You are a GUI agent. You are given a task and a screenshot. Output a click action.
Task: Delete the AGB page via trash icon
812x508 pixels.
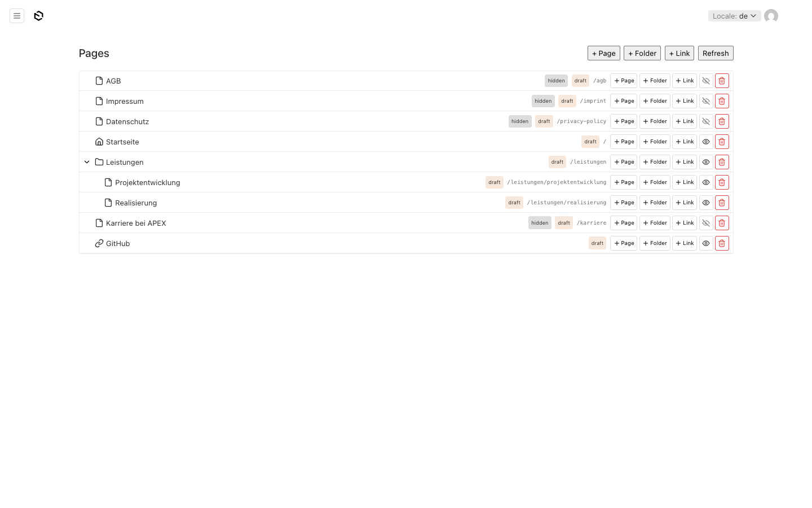[x=722, y=81]
